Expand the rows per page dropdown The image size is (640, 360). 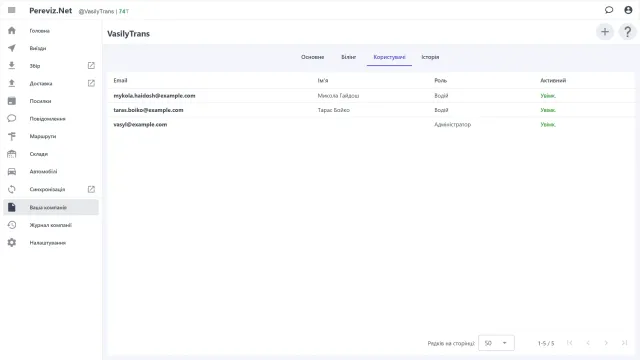[x=496, y=343]
